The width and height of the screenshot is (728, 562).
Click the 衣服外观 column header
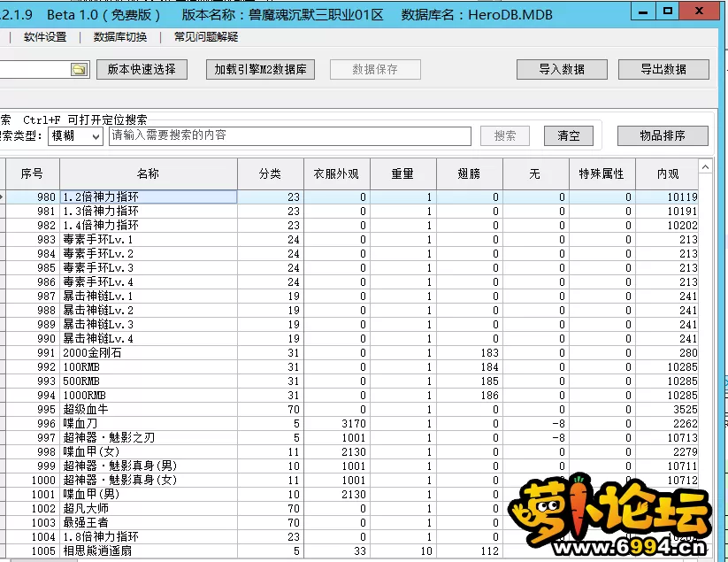[x=337, y=173]
